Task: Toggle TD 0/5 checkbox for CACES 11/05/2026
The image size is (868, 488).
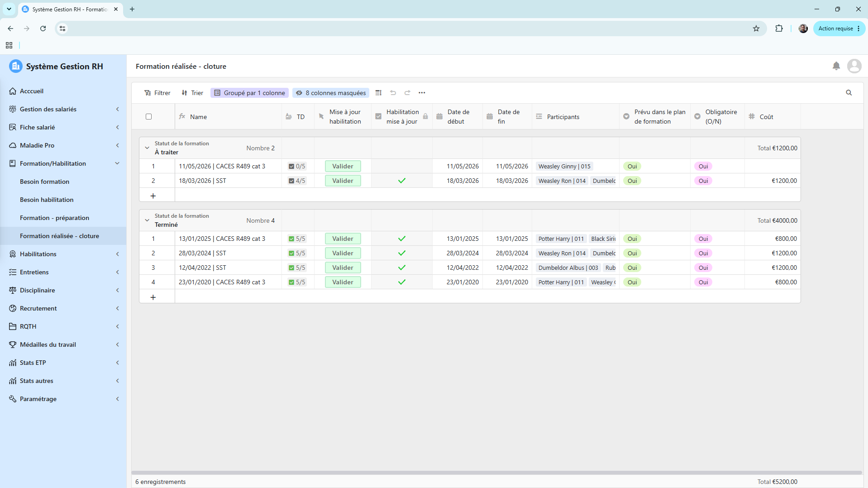Action: pos(291,166)
